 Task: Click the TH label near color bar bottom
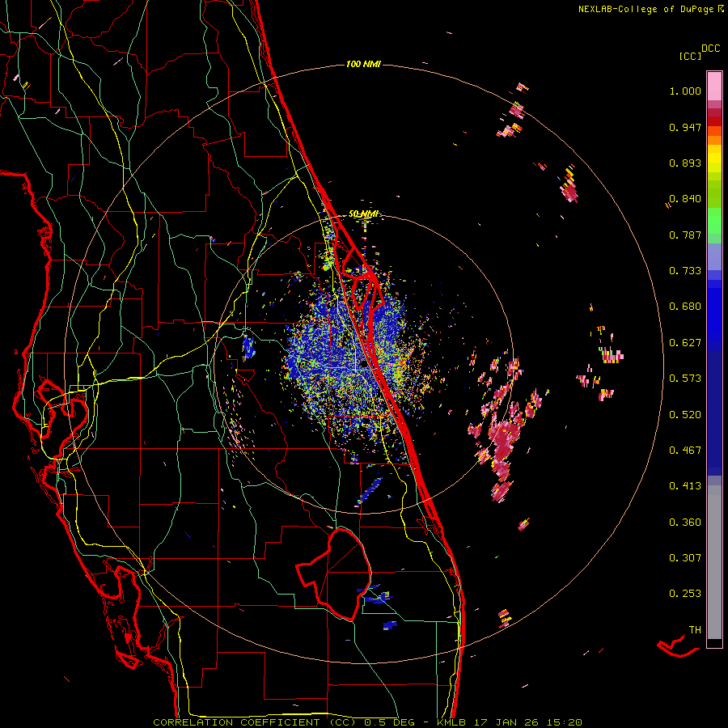pos(695,630)
